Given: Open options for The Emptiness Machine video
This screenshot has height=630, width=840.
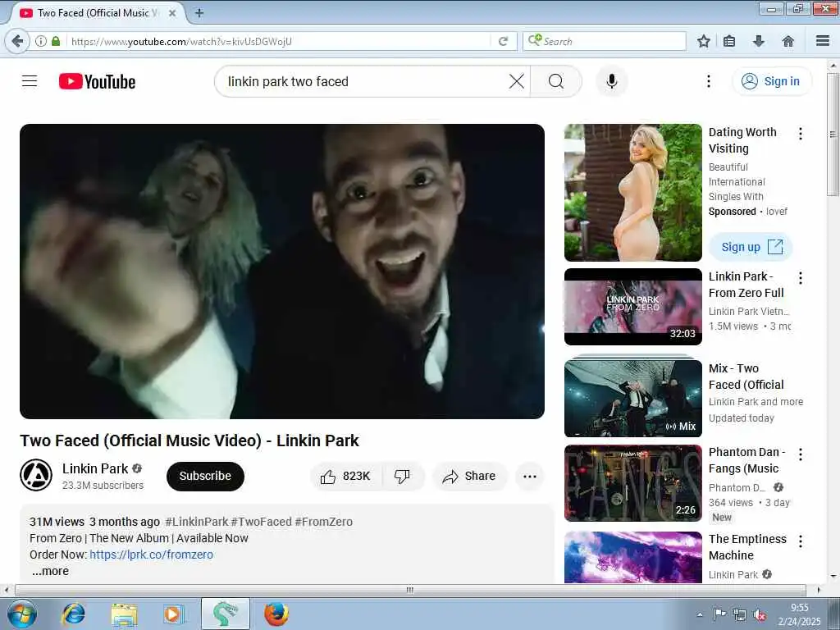Looking at the screenshot, I should click(801, 541).
